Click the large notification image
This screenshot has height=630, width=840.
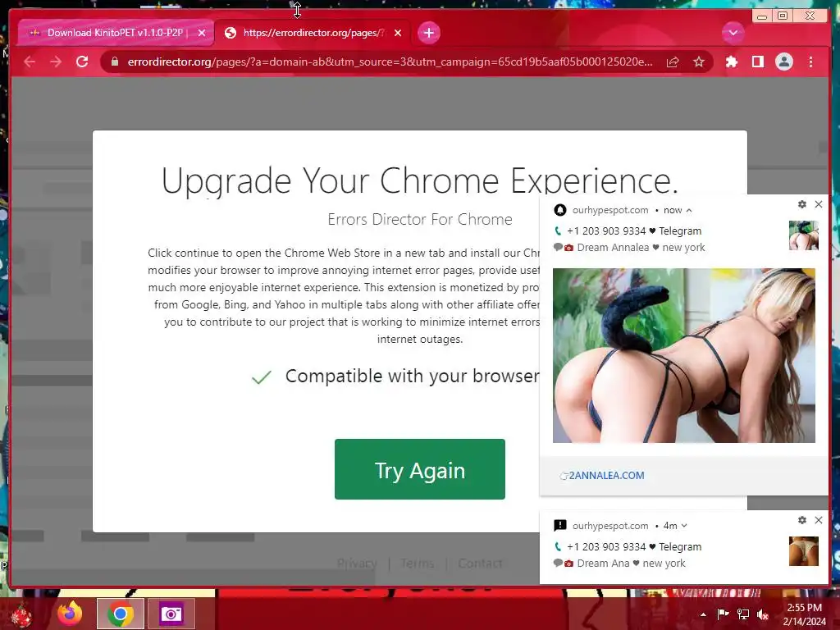click(683, 356)
